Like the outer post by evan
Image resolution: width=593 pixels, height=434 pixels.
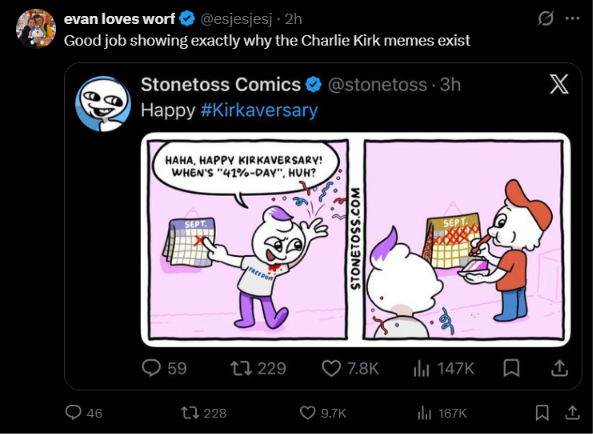323,413
